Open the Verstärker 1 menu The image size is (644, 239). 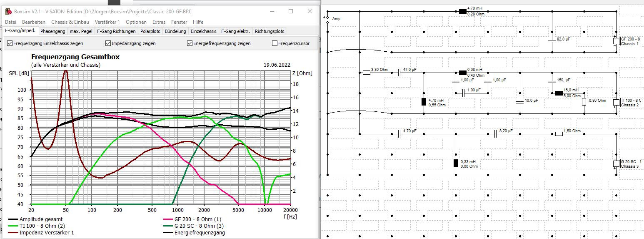(x=107, y=22)
